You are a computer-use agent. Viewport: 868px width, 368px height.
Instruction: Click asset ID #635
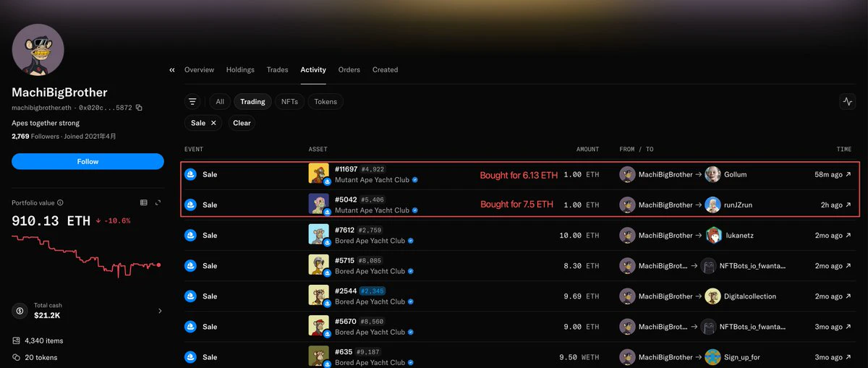pyautogui.click(x=344, y=351)
